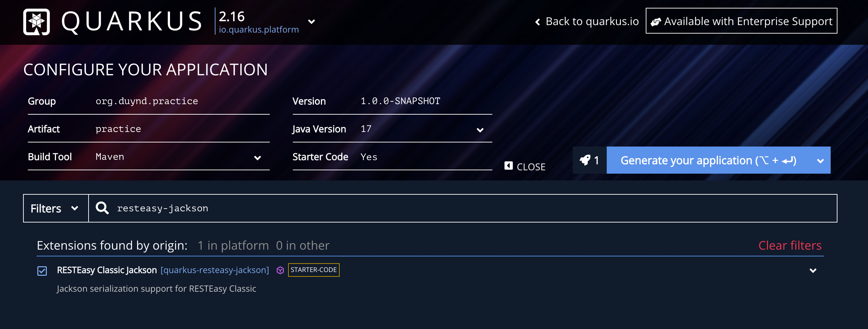Screen dimensions: 868x329
Task: Click the STARTER-CODE tag
Action: click(x=314, y=270)
